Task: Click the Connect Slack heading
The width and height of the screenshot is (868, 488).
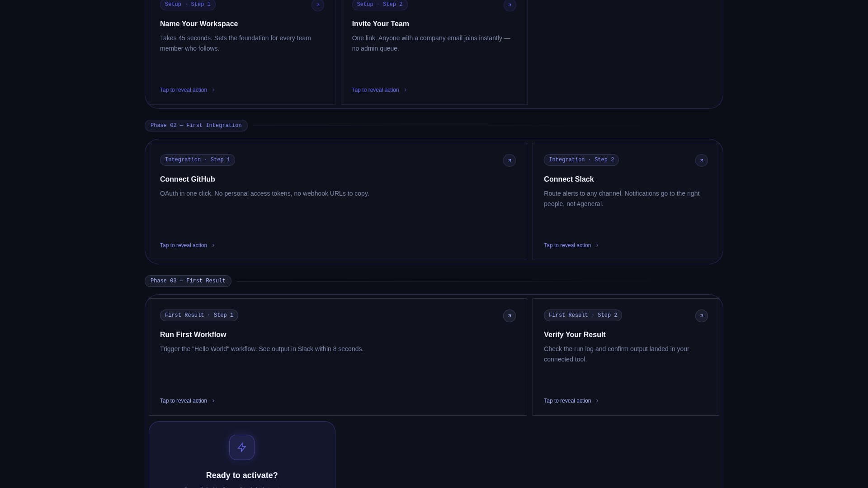Action: 569,179
